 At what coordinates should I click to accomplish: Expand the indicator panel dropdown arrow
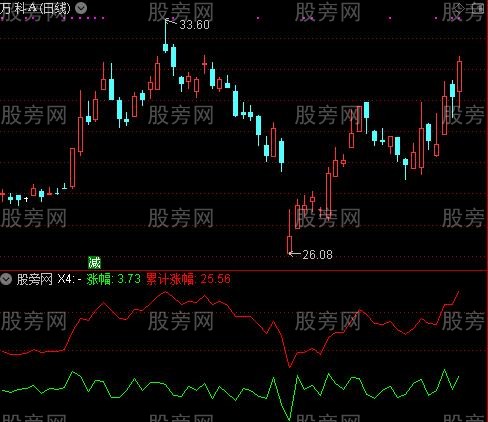(6, 279)
